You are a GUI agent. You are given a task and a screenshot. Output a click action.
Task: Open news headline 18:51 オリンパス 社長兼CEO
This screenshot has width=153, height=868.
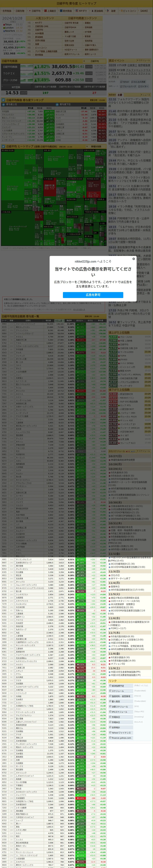click(130, 188)
